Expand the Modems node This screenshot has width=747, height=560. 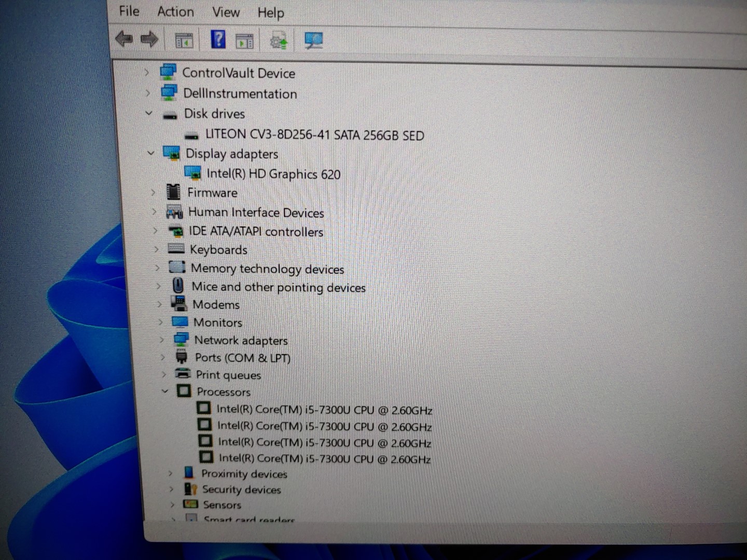(159, 304)
